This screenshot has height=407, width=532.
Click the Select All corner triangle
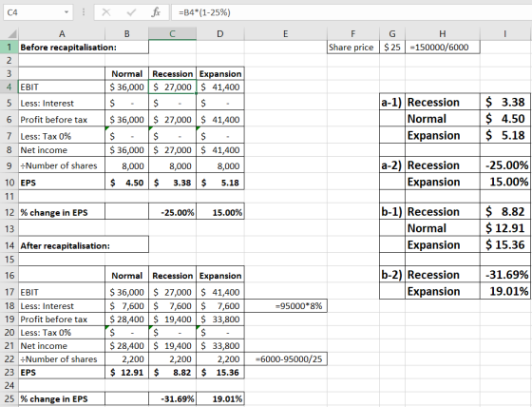[x=11, y=34]
